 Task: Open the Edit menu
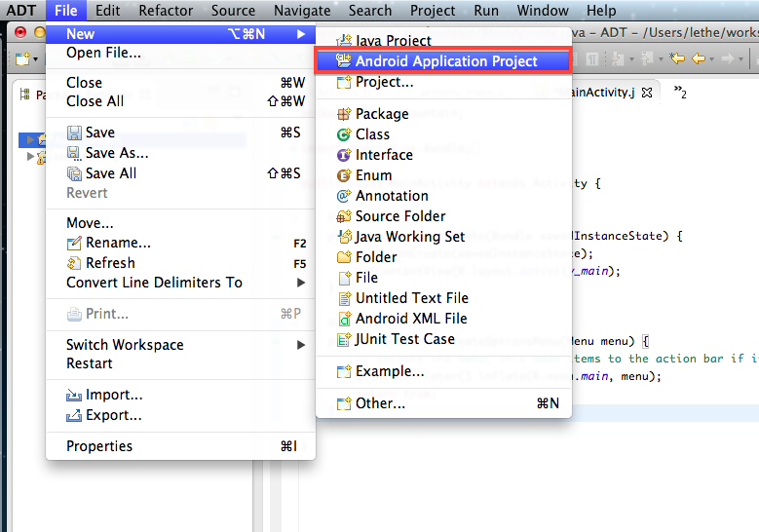107,10
